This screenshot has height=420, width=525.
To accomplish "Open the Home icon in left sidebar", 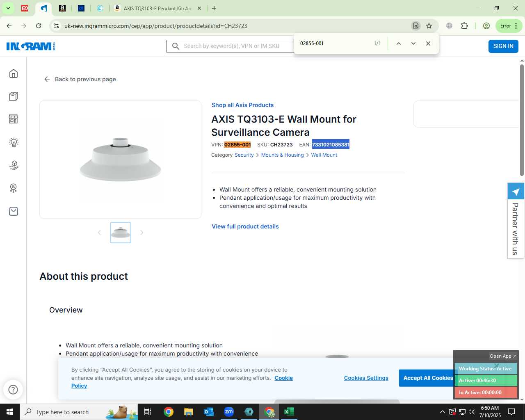I will (x=14, y=73).
